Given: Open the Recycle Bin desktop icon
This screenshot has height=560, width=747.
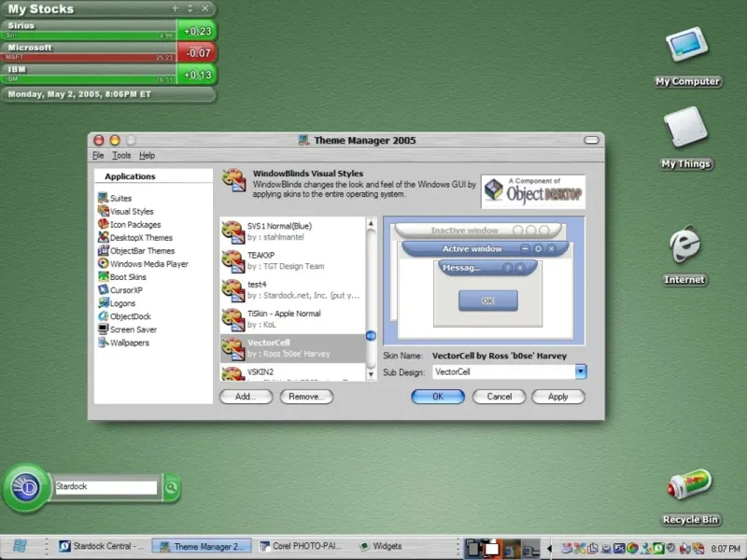Looking at the screenshot, I should tap(689, 484).
